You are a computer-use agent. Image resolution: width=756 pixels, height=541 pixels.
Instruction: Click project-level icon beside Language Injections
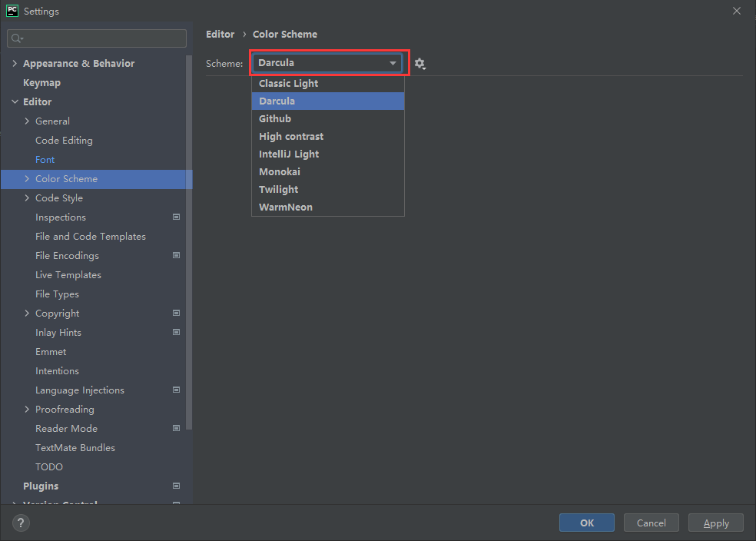pos(176,390)
